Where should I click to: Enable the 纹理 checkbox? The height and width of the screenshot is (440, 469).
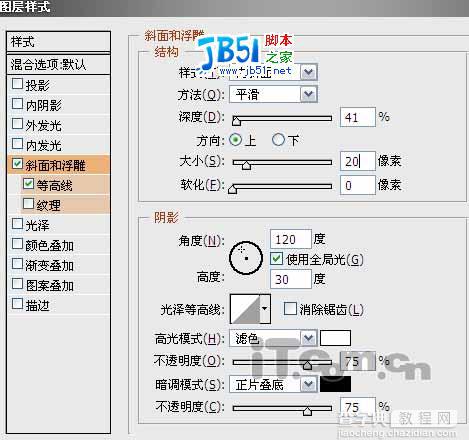point(28,204)
